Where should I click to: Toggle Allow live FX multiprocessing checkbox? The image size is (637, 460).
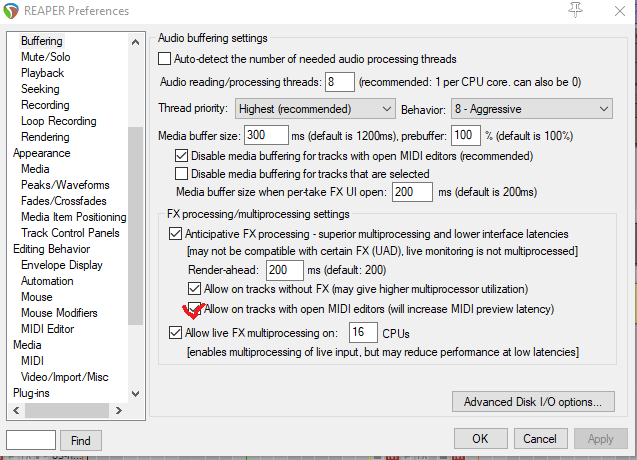(175, 332)
